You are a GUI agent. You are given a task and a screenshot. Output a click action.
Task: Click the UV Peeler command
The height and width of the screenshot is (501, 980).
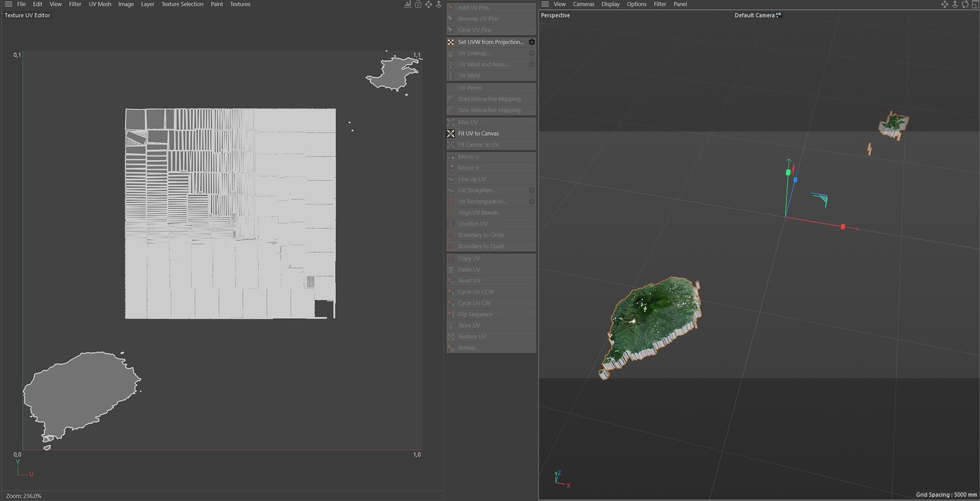pyautogui.click(x=491, y=88)
